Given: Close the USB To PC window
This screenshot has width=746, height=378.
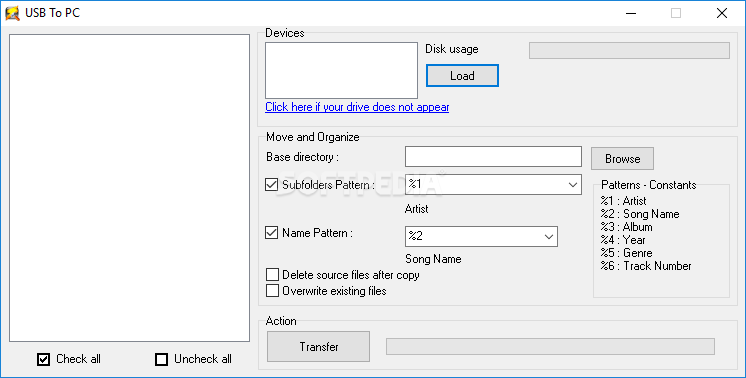Looking at the screenshot, I should (x=722, y=13).
